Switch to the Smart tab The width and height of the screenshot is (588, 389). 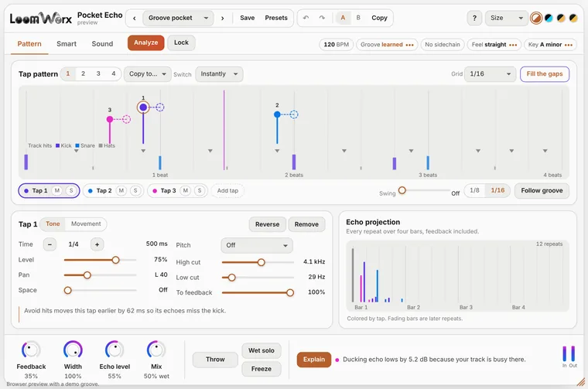(67, 44)
